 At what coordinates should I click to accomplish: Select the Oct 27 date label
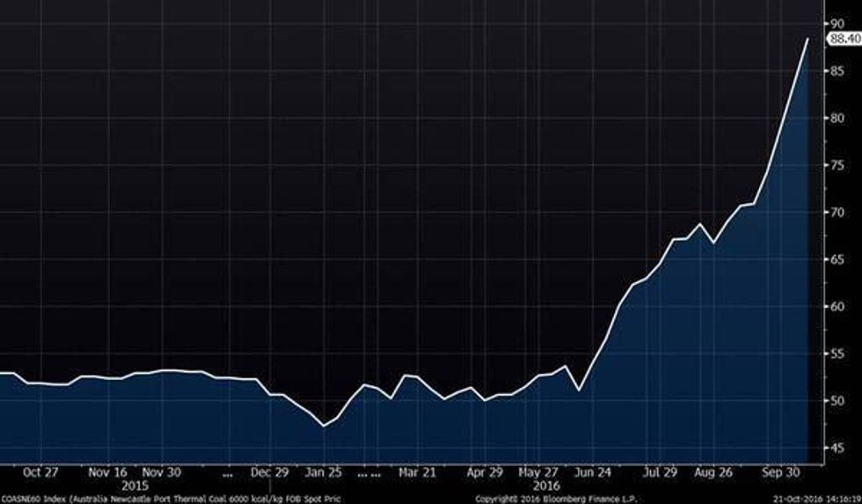pos(40,472)
